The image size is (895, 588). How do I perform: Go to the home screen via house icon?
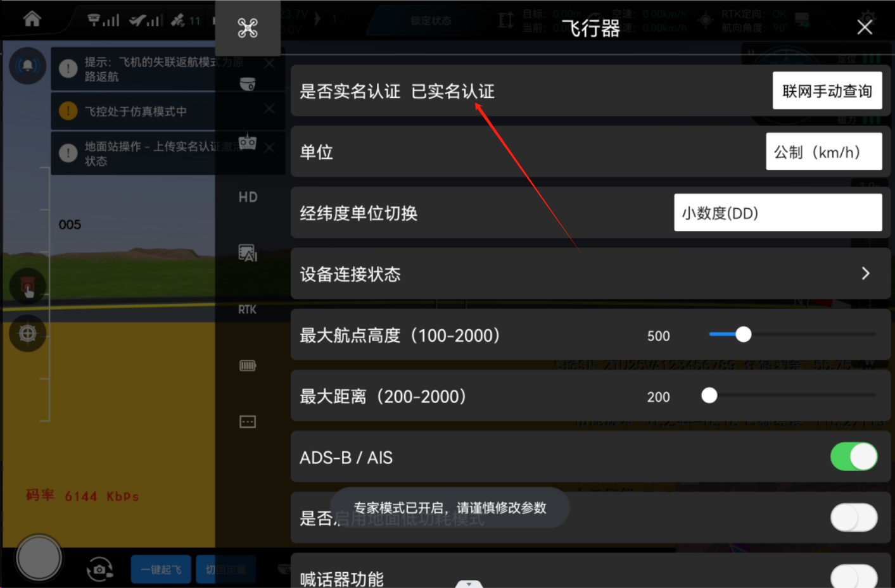[x=32, y=19]
